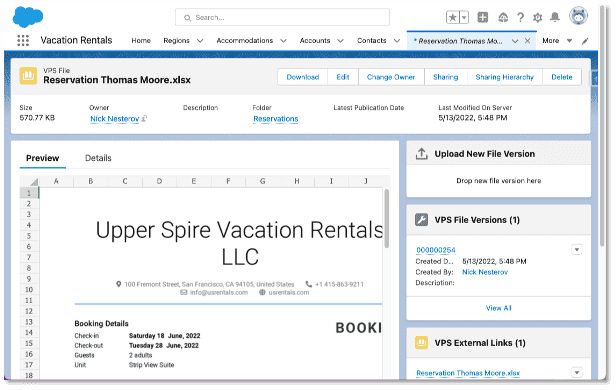Expand the Regions chevron
The image size is (616, 390).
200,40
